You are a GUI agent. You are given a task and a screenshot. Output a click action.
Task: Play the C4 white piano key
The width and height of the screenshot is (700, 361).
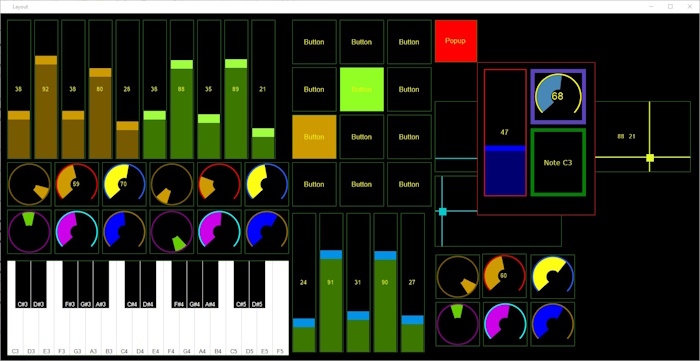tap(124, 330)
